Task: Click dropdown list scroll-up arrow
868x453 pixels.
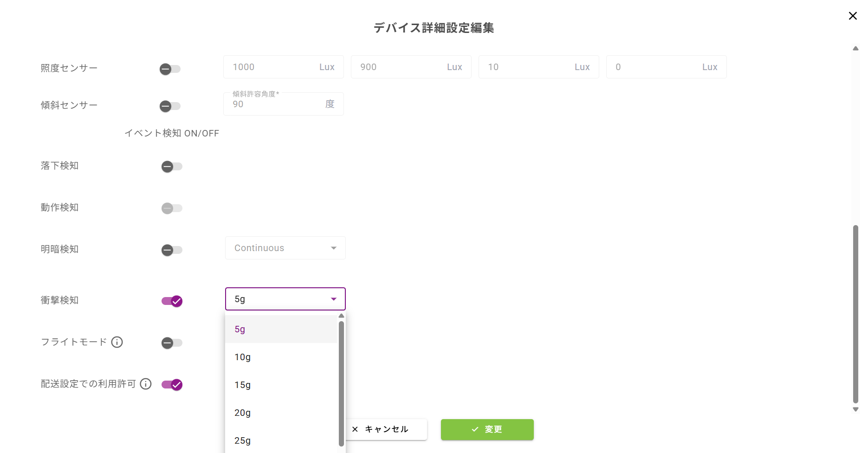Action: (x=342, y=316)
